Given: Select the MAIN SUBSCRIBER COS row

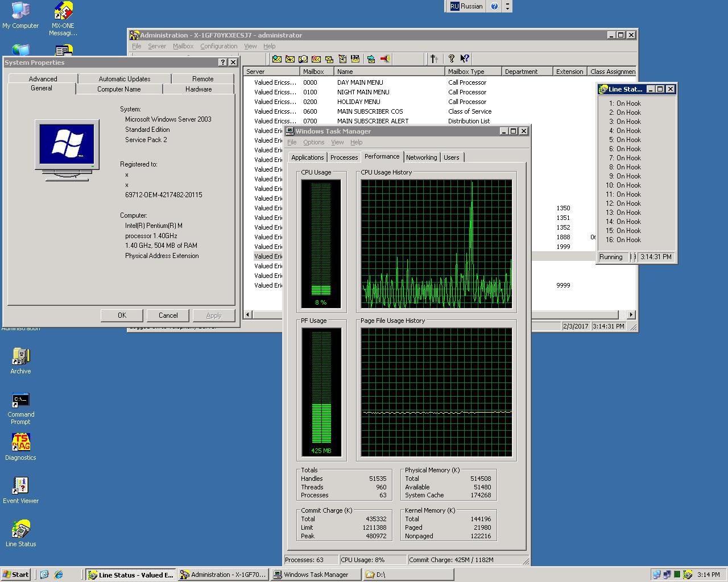Looking at the screenshot, I should click(x=439, y=111).
